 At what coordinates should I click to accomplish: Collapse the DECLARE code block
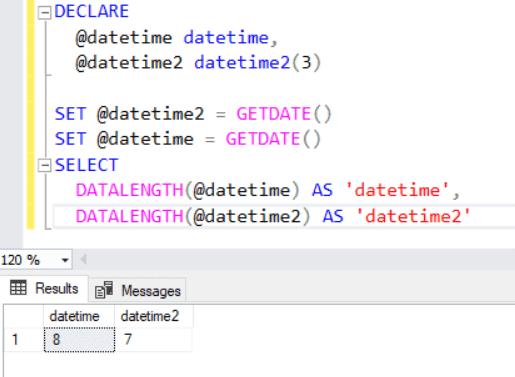click(44, 13)
